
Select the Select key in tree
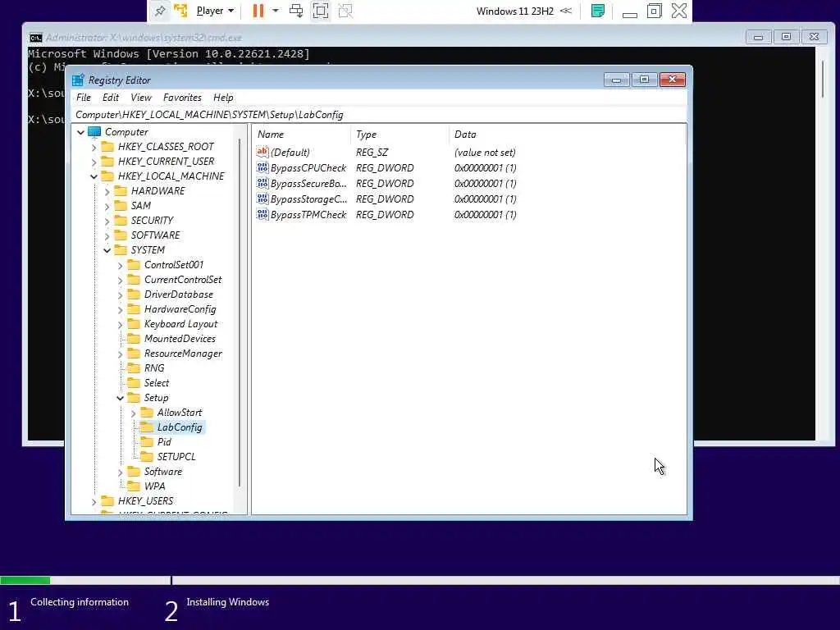156,383
